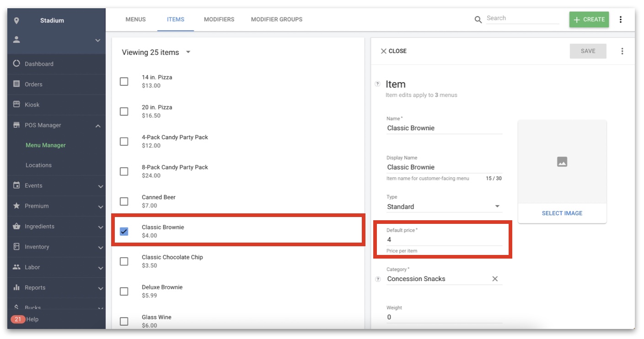The image size is (644, 339).
Task: Click the Default price input field
Action: coord(444,239)
